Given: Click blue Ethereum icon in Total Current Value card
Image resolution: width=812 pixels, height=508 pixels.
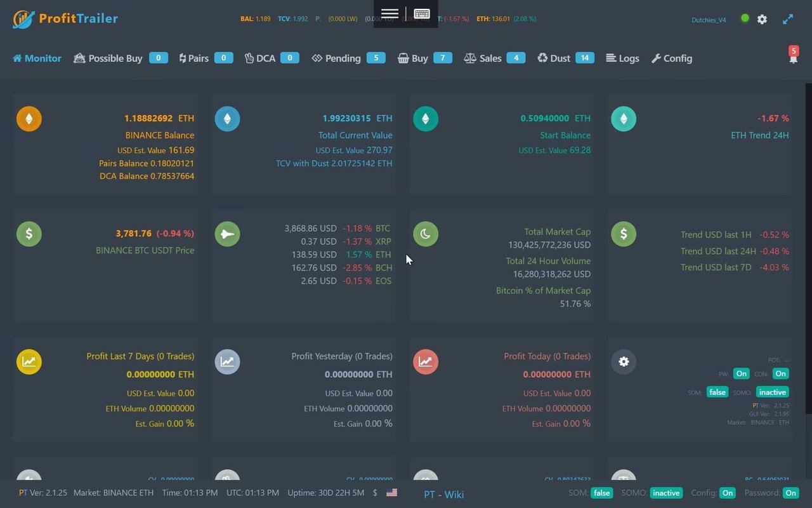Looking at the screenshot, I should pyautogui.click(x=227, y=119).
